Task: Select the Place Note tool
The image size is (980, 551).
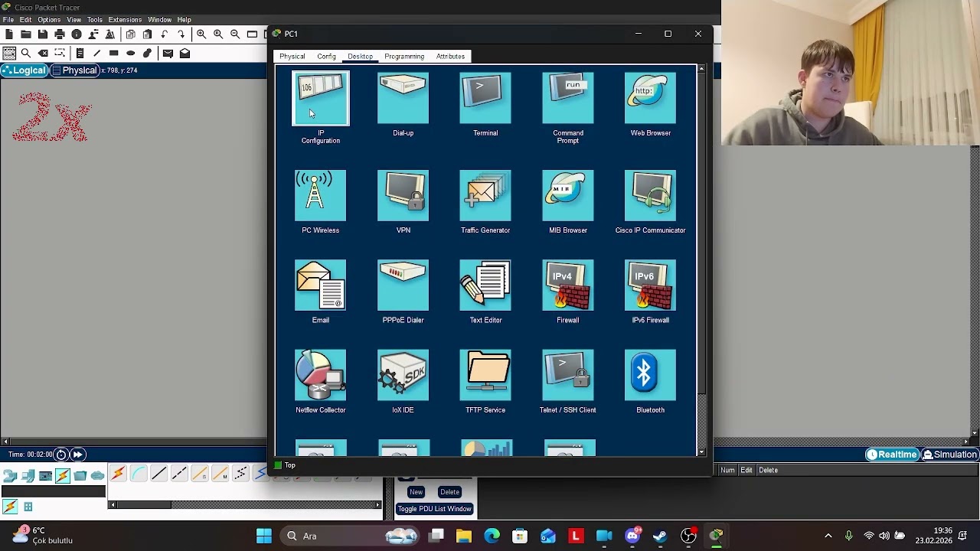Action: coord(80,53)
